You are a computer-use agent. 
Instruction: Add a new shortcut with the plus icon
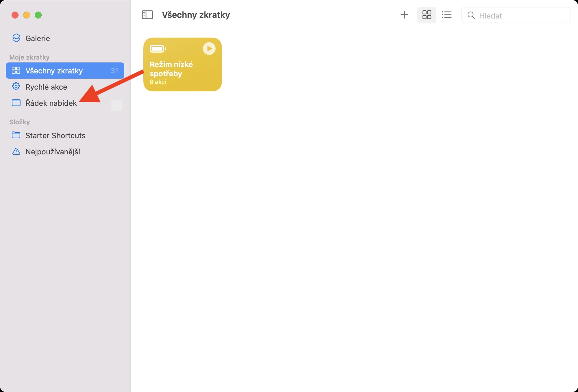point(404,15)
